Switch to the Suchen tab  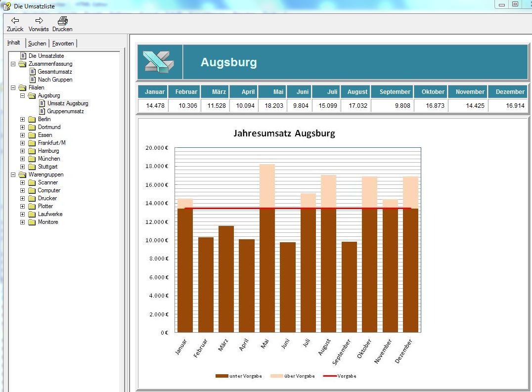point(37,44)
